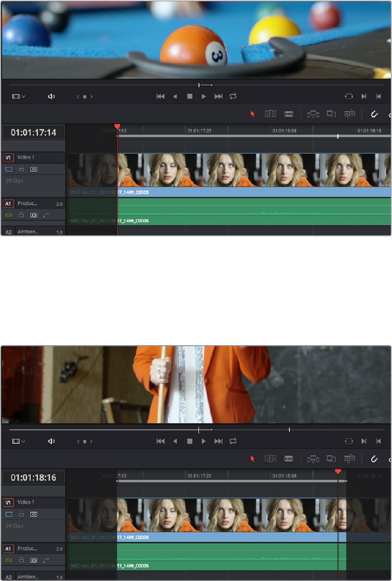Image resolution: width=392 pixels, height=581 pixels.
Task: Choose the Blade razor tool in 01:01:18:16 screenshot
Action: point(289,459)
